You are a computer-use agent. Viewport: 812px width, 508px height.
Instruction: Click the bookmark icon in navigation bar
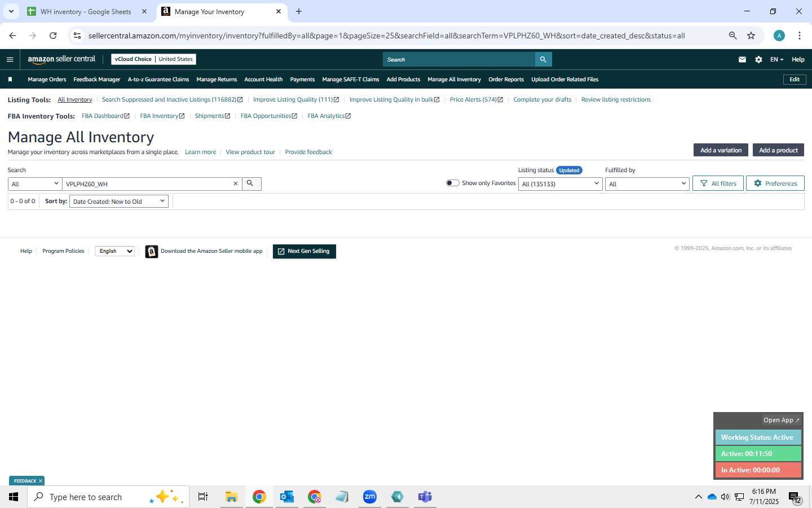tap(10, 80)
